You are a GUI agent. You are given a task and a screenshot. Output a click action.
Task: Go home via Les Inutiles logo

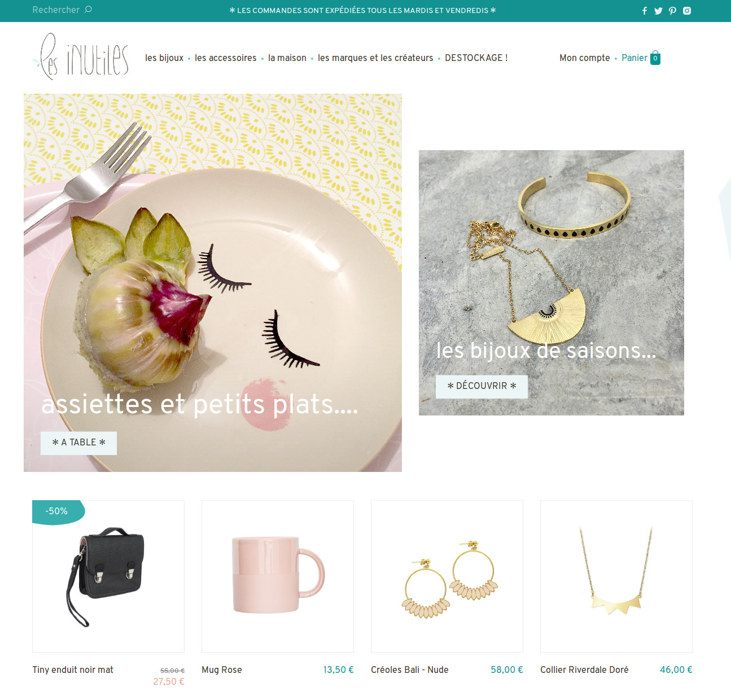coord(81,57)
